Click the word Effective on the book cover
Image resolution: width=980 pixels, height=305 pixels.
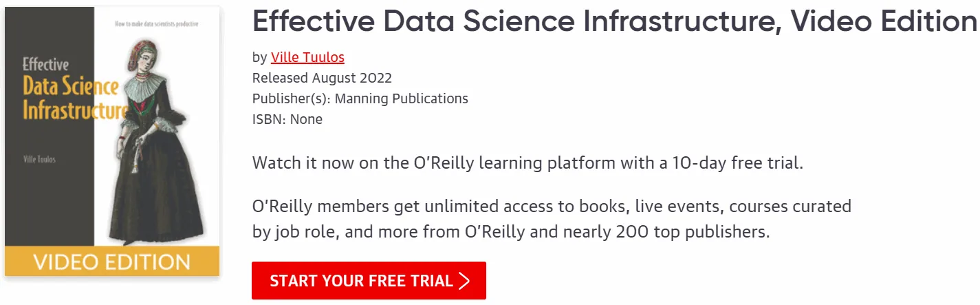[x=46, y=65]
